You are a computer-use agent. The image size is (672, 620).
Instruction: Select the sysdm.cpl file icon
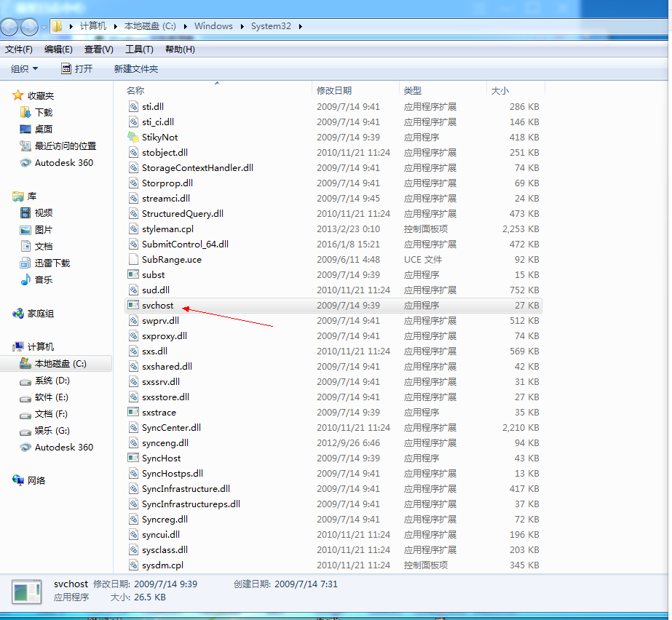click(x=133, y=565)
